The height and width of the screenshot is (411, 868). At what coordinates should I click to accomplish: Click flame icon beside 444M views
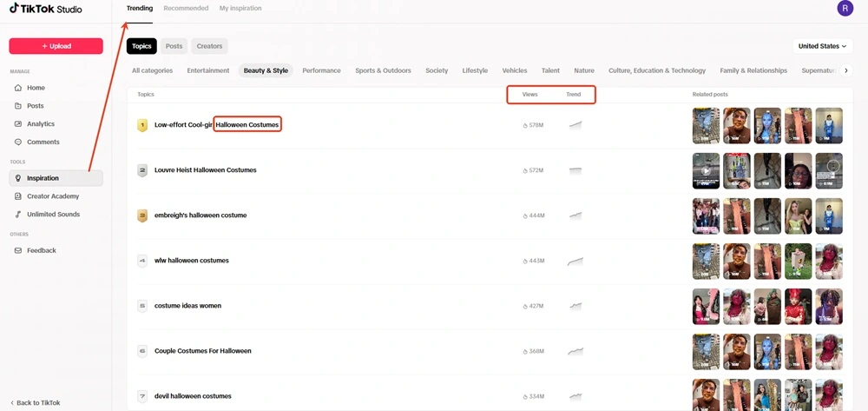tap(525, 215)
